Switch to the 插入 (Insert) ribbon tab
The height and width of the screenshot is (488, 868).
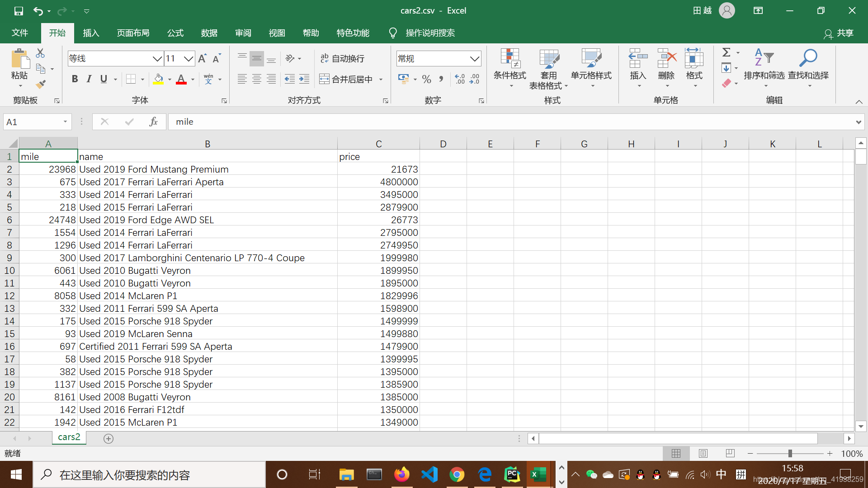[x=91, y=33]
